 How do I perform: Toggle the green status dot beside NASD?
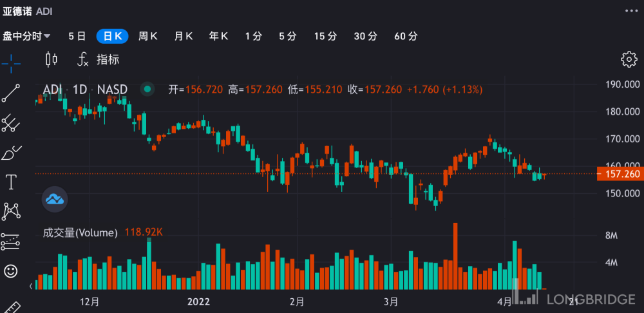147,89
